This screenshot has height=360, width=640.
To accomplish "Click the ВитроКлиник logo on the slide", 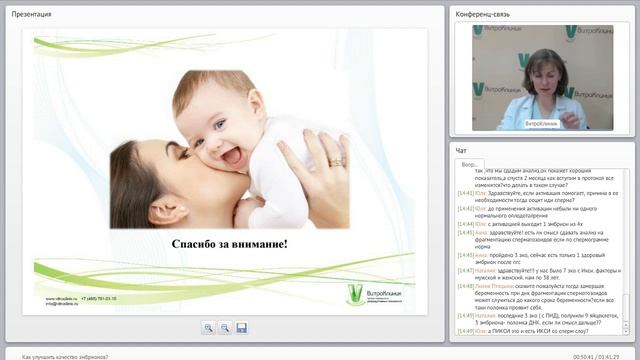I will click(x=374, y=295).
